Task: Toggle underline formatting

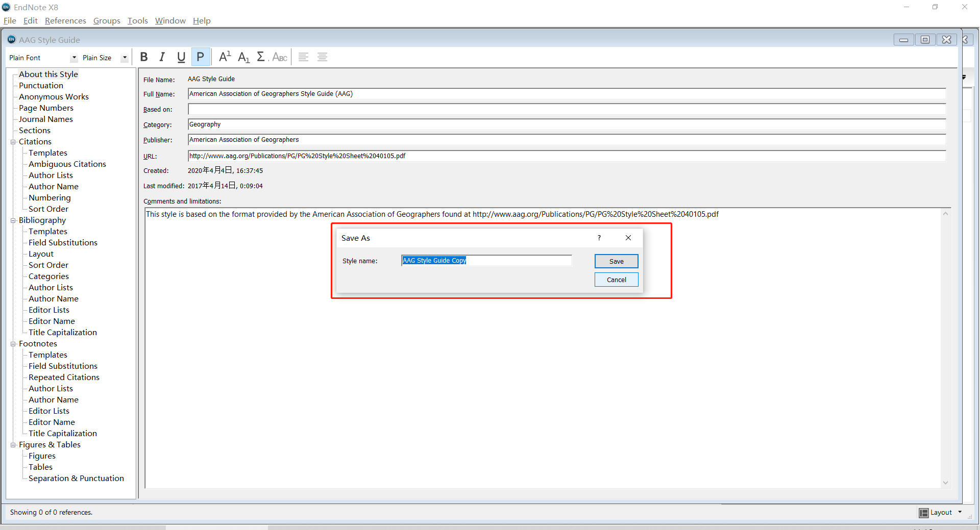Action: [181, 57]
